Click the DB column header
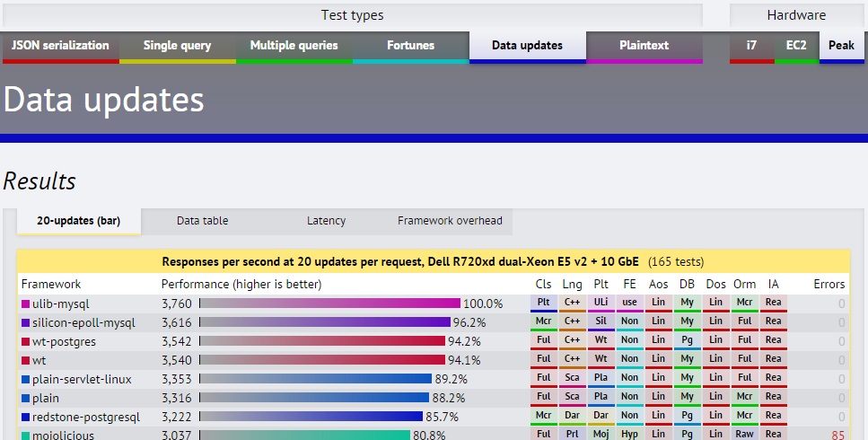Screen dimensions: 868x440 tap(687, 284)
